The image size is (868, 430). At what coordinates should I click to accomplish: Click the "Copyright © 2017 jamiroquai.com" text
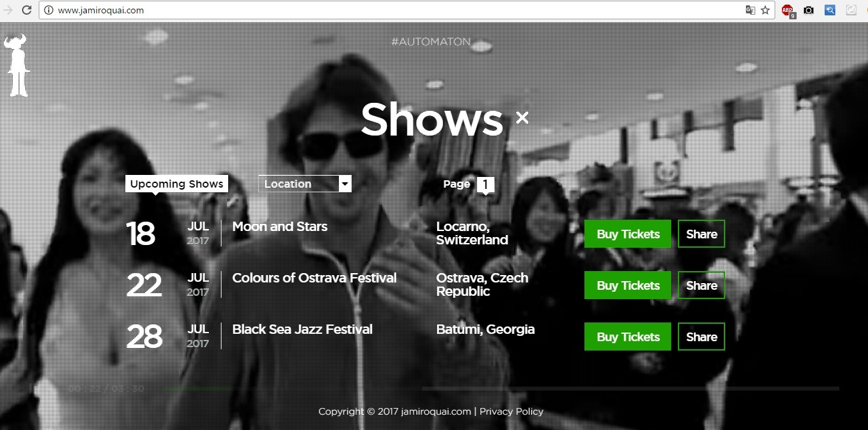395,411
